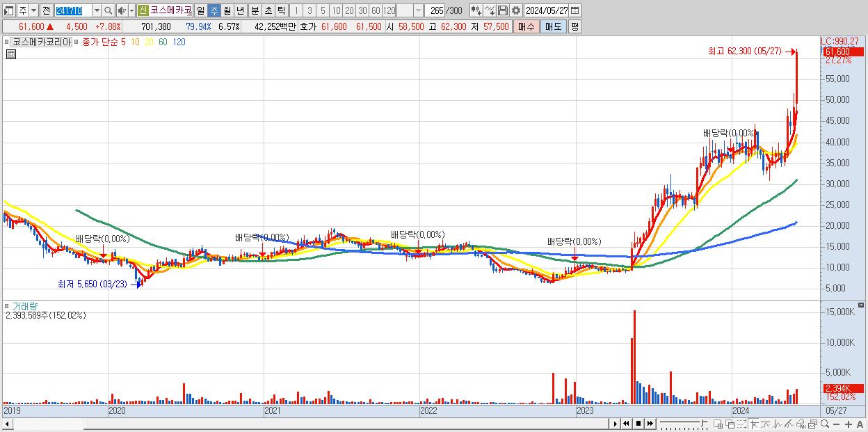The width and height of the screenshot is (868, 432).
Task: Click the scrollbar left arrow at bottom left
Action: pos(7,424)
